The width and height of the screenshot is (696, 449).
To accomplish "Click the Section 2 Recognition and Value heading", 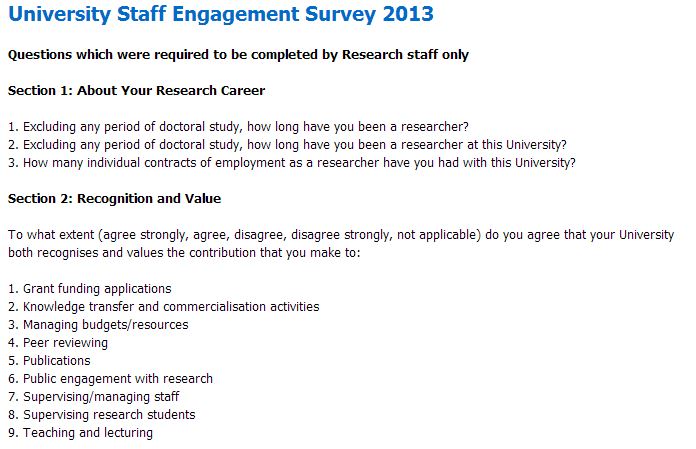I will pos(114,199).
